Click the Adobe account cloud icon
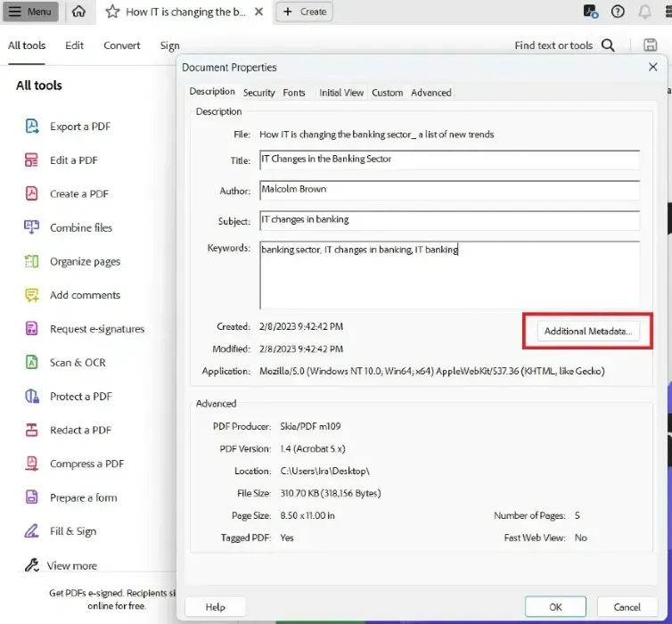 pos(591,12)
